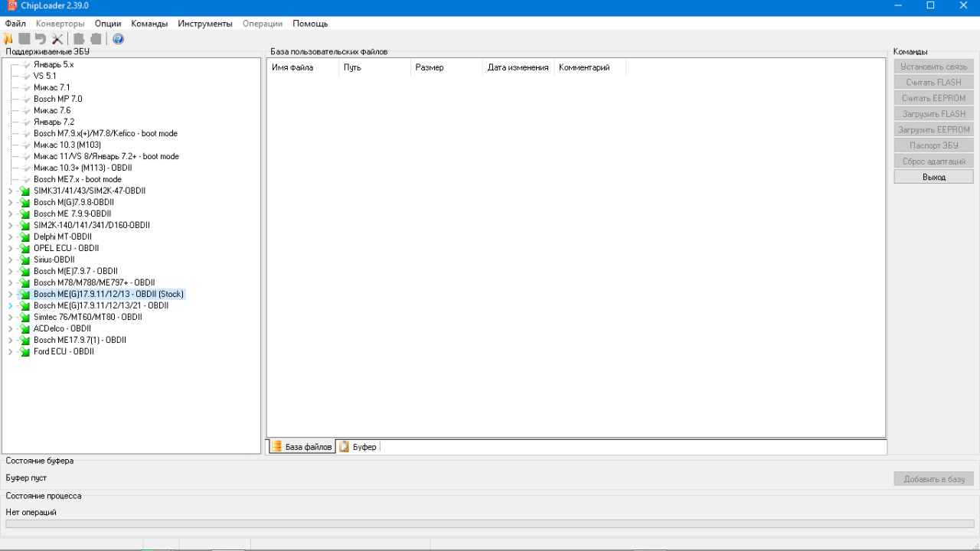Select Bosch ME7.x - boot mode entry
980x551 pixels.
coord(77,180)
